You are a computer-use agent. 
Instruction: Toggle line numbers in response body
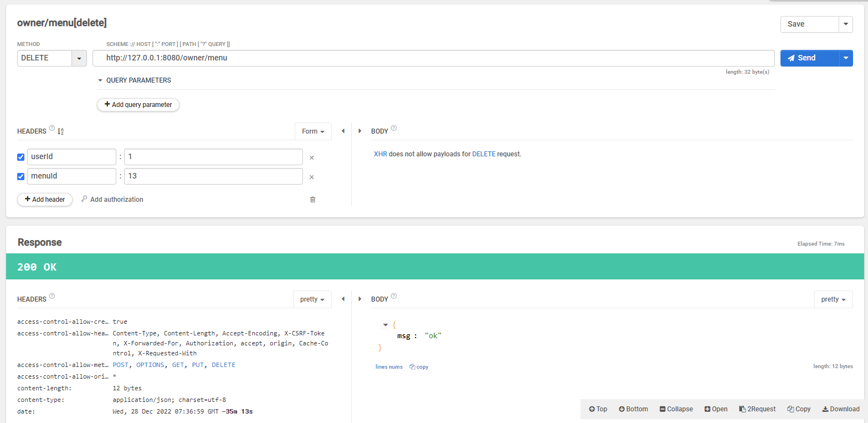(x=389, y=367)
